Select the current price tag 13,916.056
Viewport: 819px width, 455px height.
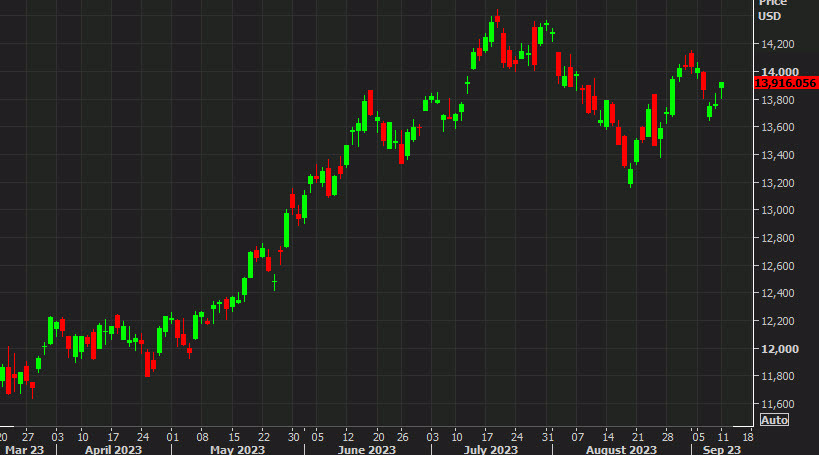(786, 83)
